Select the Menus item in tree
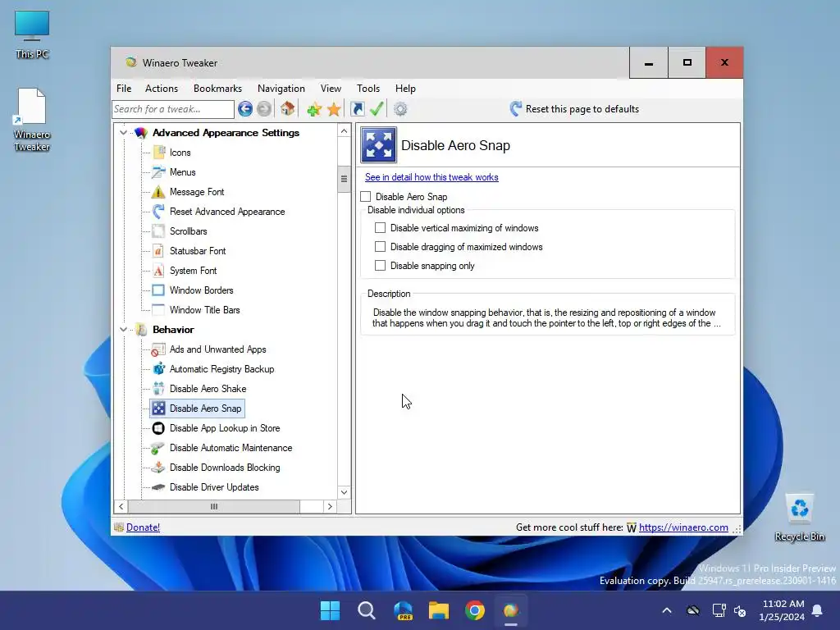Screen dimensions: 840x630 [x=182, y=172]
